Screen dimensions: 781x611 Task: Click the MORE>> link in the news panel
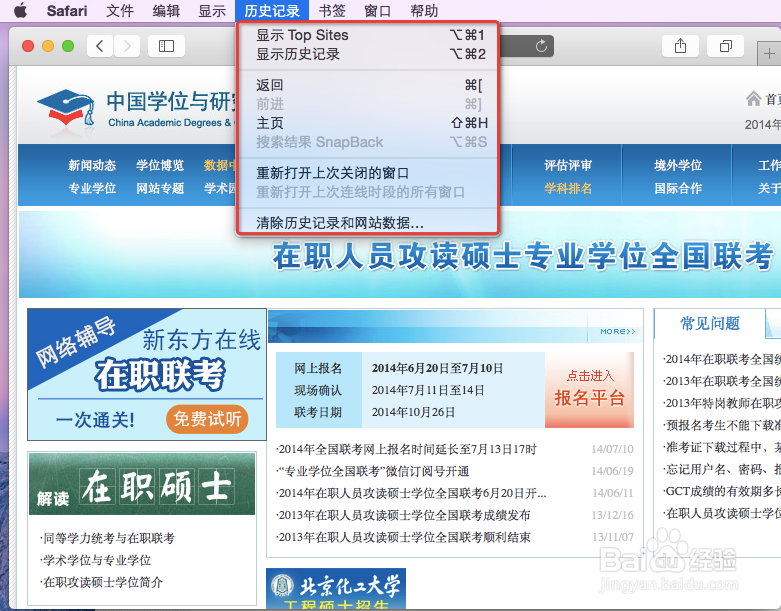coord(618,331)
